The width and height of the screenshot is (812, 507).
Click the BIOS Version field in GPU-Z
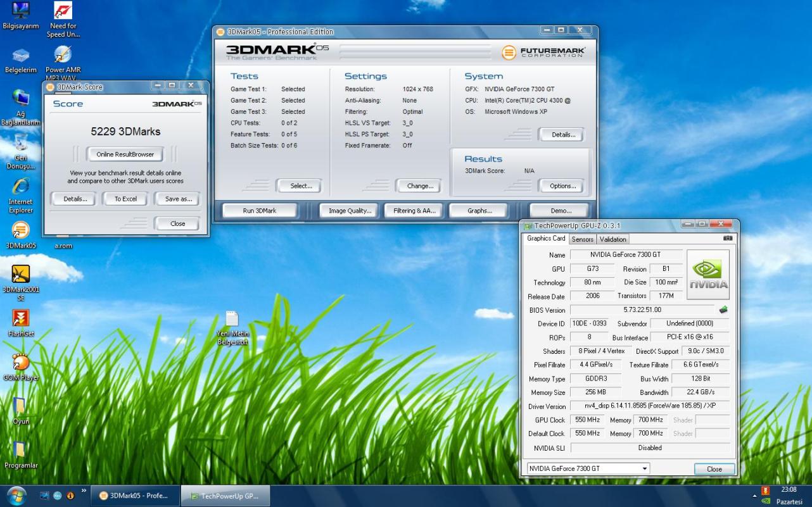(642, 310)
